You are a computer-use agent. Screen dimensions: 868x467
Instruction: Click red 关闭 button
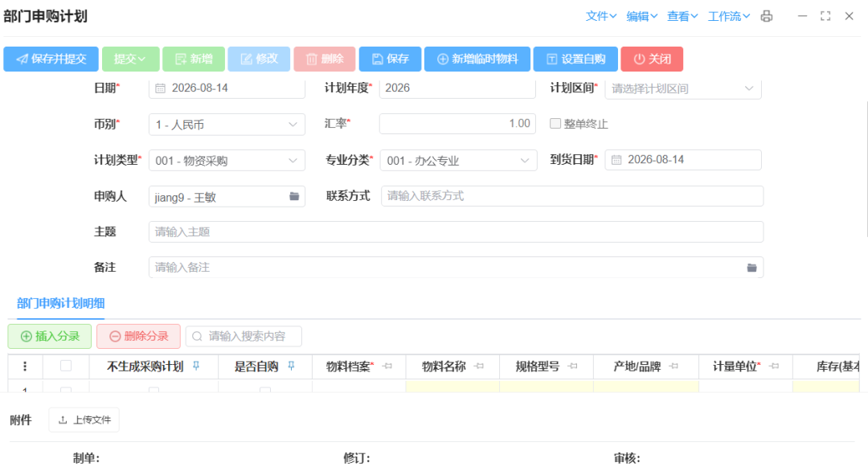click(x=652, y=59)
